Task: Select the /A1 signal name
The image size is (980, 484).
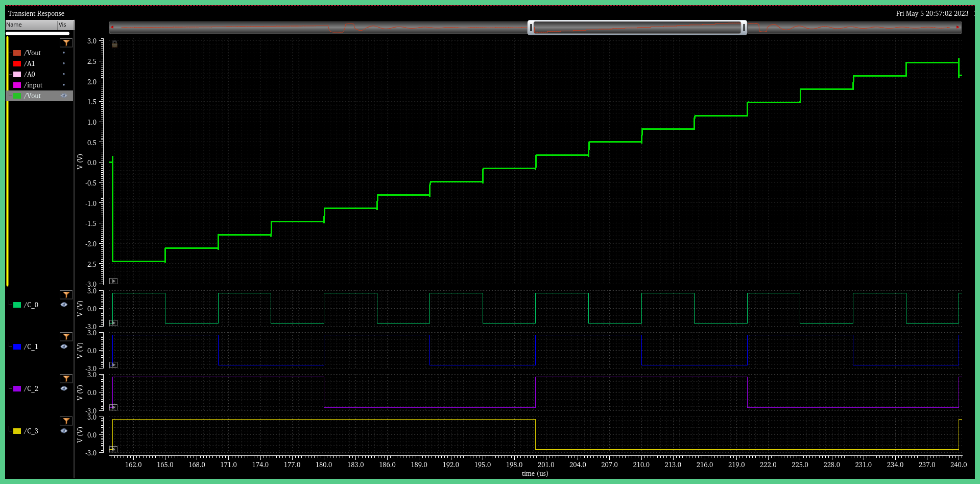Action: tap(30, 63)
